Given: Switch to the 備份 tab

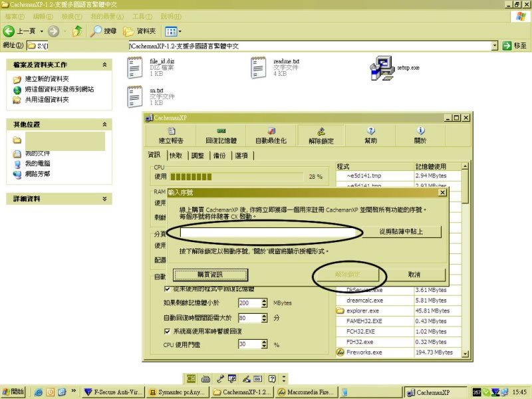Looking at the screenshot, I should point(219,156).
